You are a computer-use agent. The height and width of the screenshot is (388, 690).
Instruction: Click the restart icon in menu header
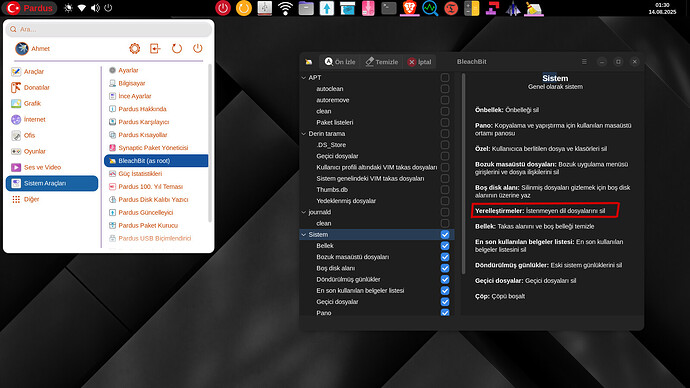coord(177,48)
